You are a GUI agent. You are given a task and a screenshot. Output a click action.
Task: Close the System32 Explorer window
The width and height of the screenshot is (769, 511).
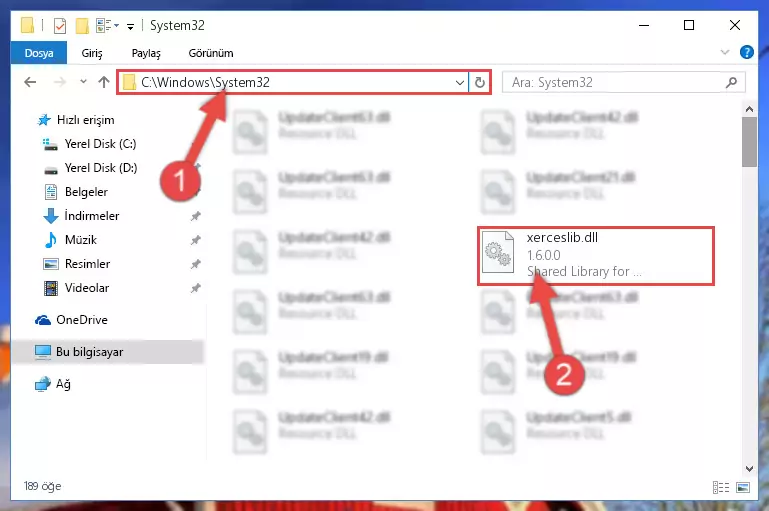point(735,25)
